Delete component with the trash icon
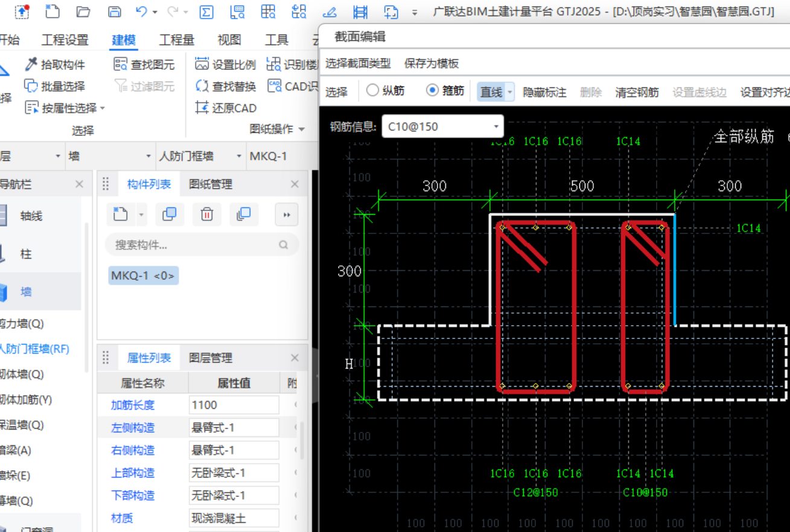Screen dimensions: 790x532 pyautogui.click(x=207, y=214)
